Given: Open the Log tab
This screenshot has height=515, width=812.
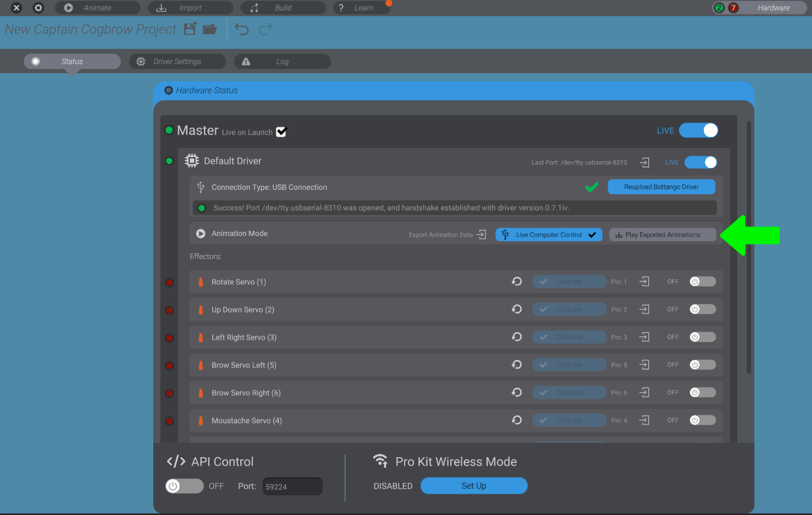Looking at the screenshot, I should pos(282,62).
